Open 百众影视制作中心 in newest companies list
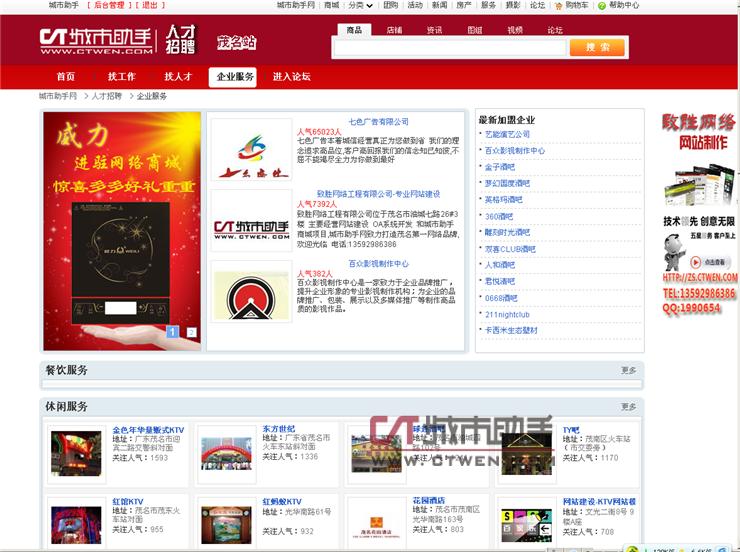The width and height of the screenshot is (740, 552). (515, 151)
